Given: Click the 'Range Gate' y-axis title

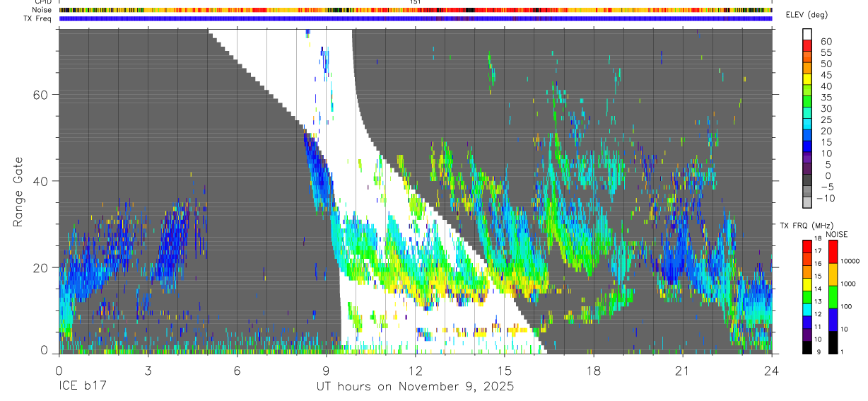Looking at the screenshot, I should 19,192.
